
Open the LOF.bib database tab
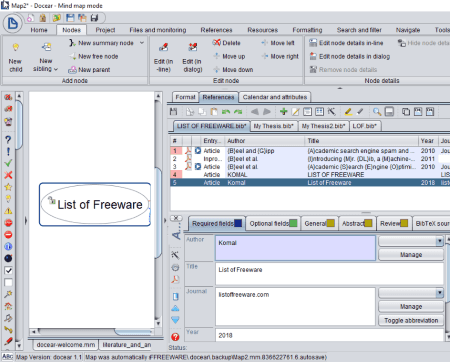(x=365, y=126)
